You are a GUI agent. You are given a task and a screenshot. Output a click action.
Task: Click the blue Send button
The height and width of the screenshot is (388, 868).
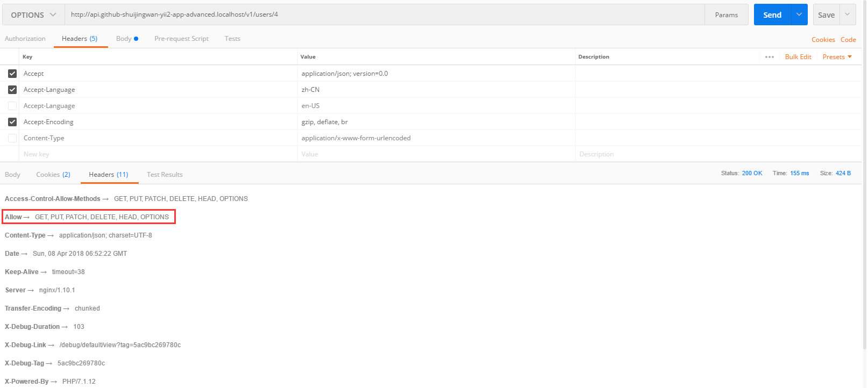pos(772,15)
